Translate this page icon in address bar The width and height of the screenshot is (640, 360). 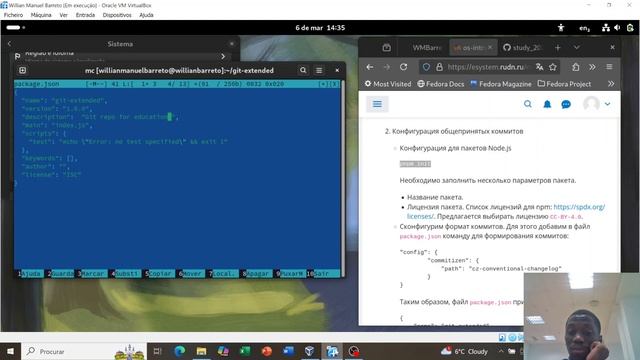(x=540, y=67)
